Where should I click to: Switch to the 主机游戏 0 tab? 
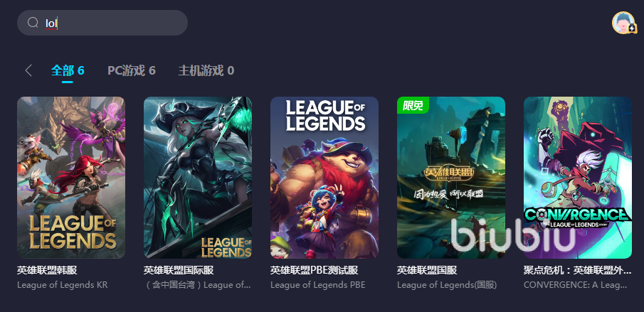tap(206, 70)
